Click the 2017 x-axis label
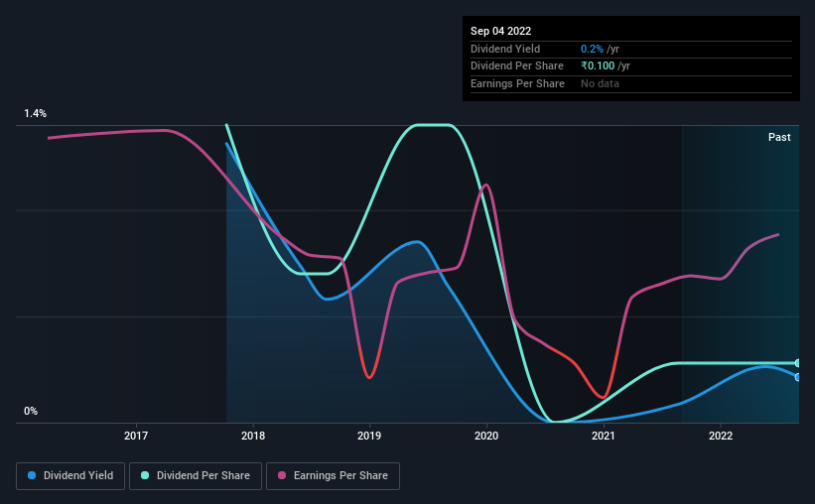815x504 pixels. click(136, 436)
